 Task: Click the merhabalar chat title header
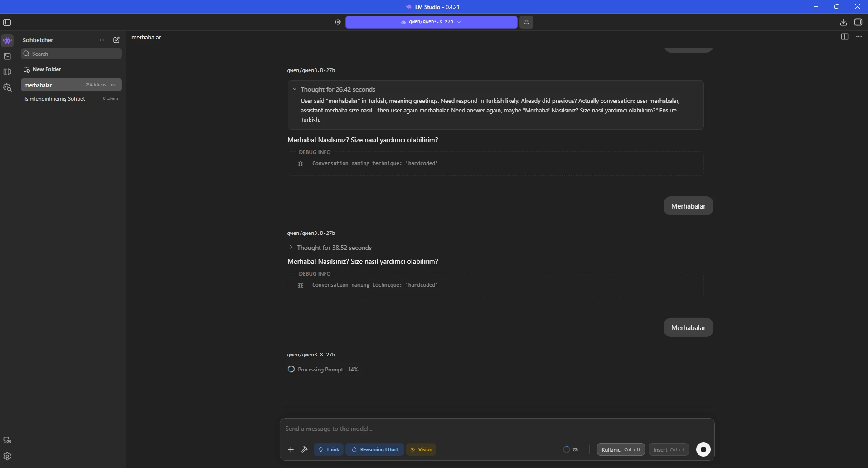point(146,37)
